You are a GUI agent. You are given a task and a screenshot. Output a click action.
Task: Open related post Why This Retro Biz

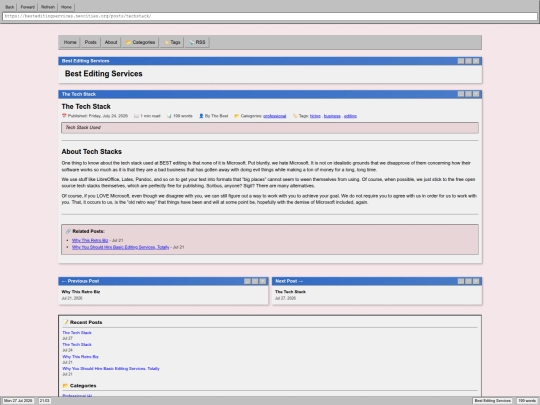90,240
